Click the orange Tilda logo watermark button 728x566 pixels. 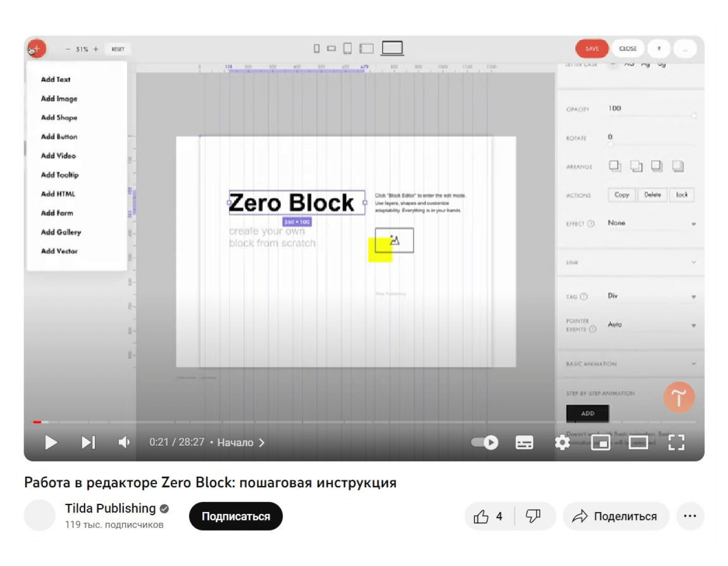pos(679,397)
